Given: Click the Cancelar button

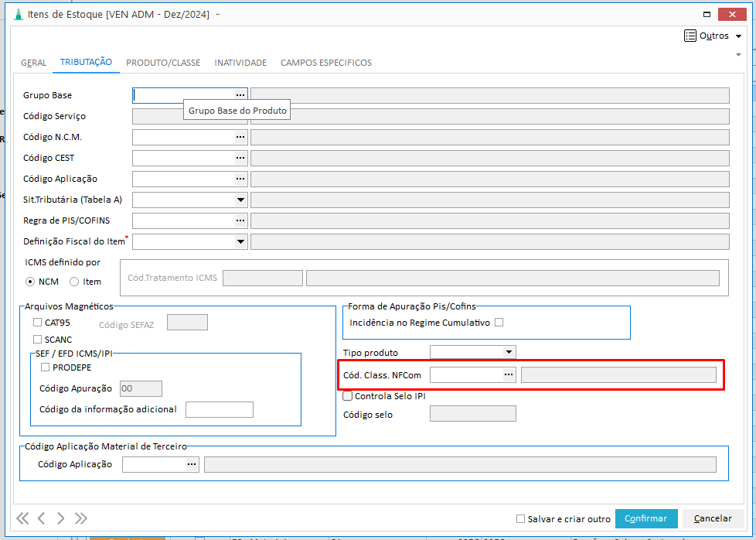Looking at the screenshot, I should [713, 519].
